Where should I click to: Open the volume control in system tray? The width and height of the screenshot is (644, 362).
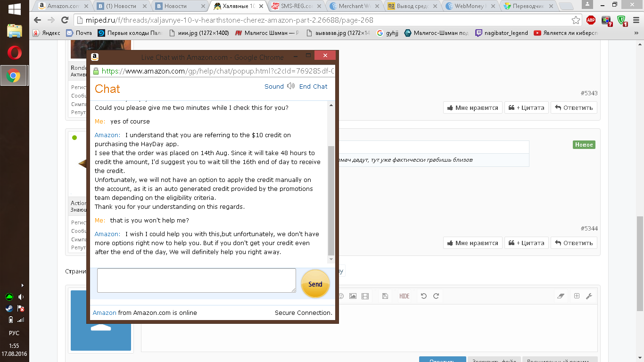click(21, 297)
